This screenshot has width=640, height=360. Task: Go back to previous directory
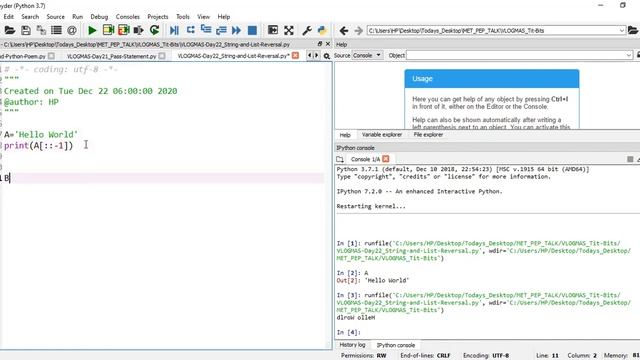pyautogui.click(x=344, y=31)
